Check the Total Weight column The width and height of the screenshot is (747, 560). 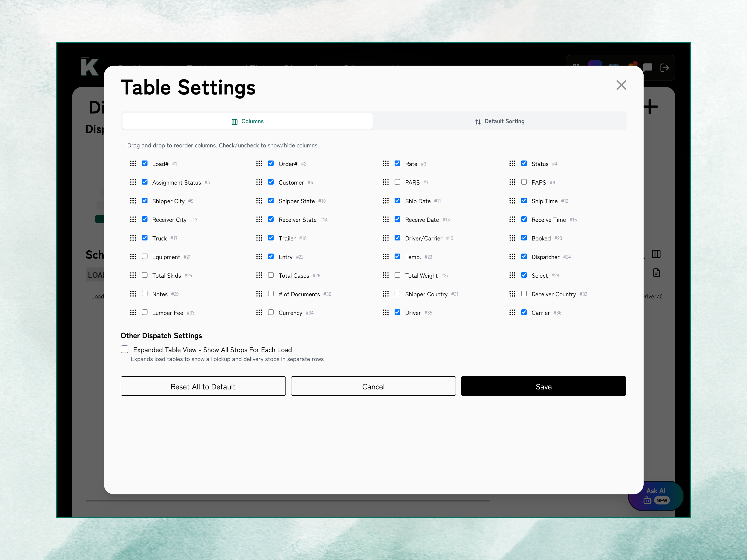(x=398, y=275)
